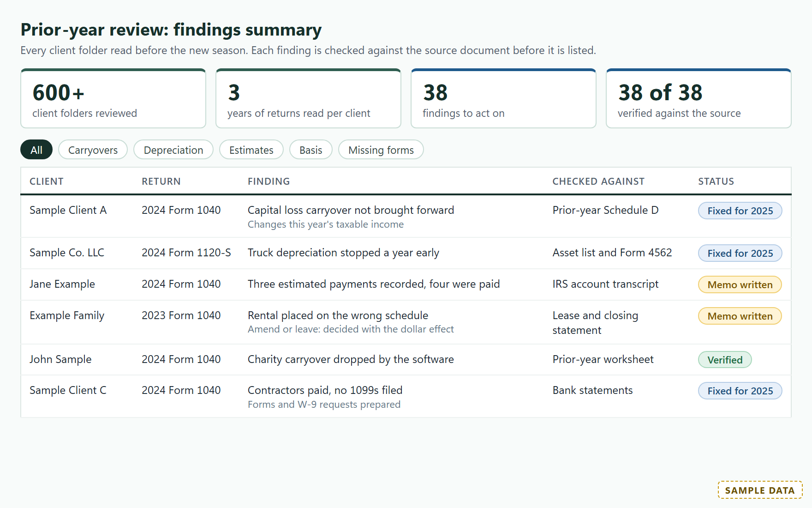
Task: Click Memo written status for Jane Example
Action: 740,284
